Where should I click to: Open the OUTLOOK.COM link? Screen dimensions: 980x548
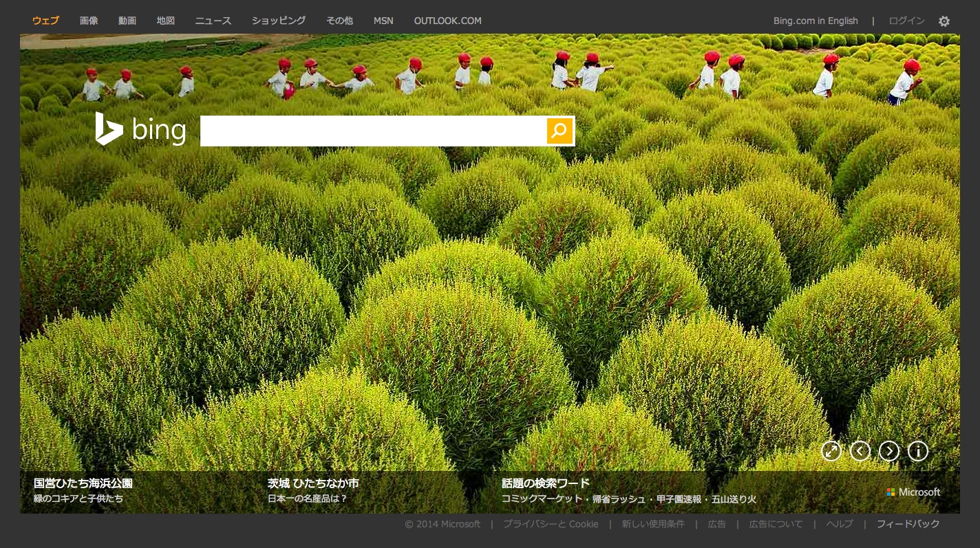(447, 21)
